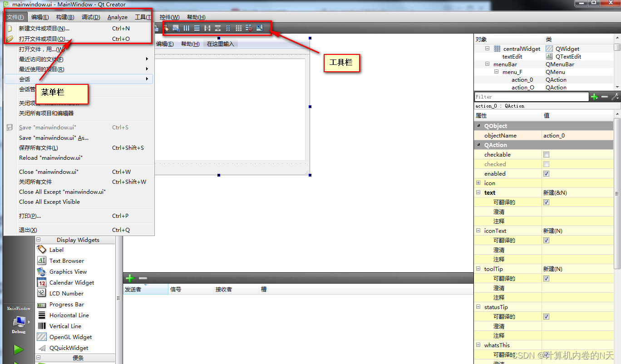The height and width of the screenshot is (364, 621).
Task: Choose 打开文件或项目(O)... menu entry
Action: pos(78,39)
